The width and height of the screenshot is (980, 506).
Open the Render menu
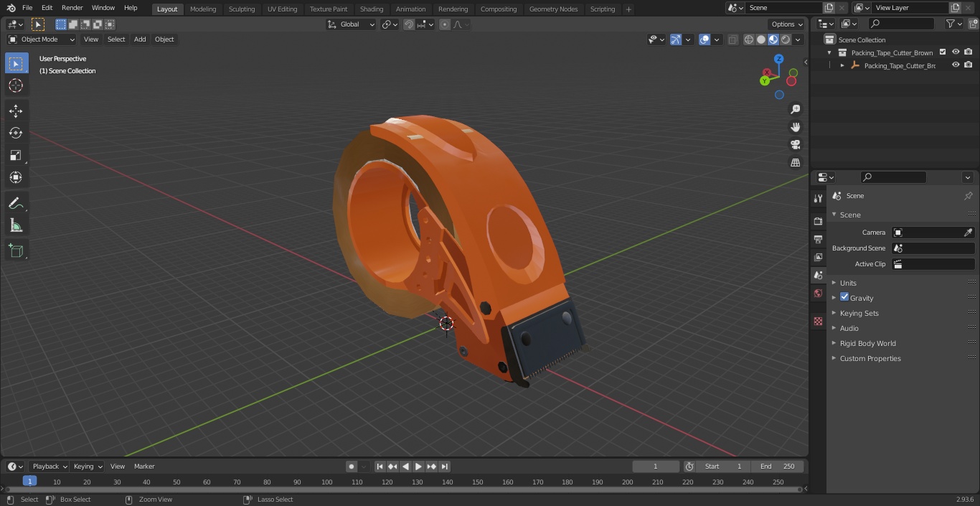(72, 8)
